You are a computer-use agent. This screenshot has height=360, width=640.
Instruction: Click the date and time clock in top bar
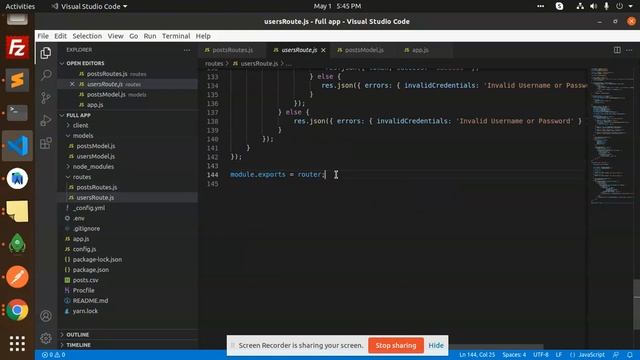(x=337, y=6)
